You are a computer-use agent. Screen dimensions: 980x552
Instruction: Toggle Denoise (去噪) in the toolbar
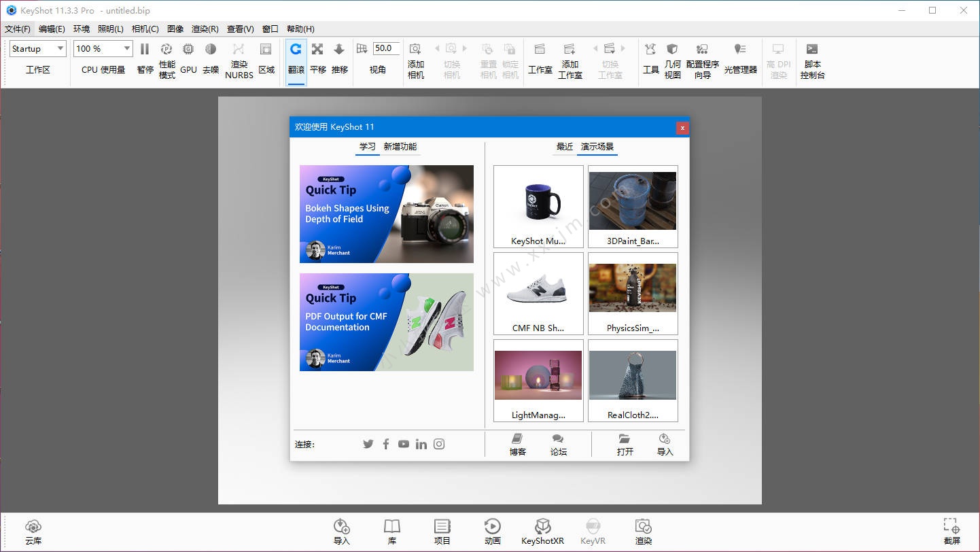tap(211, 49)
